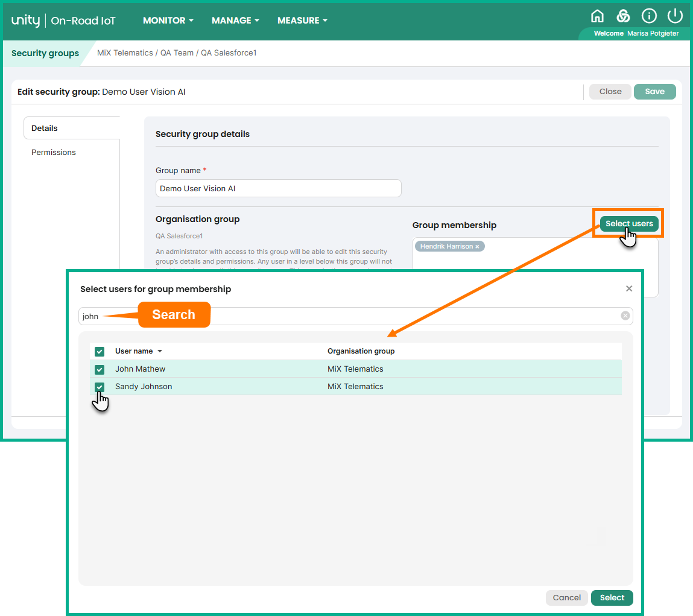The image size is (693, 616).
Task: Click the Group name input field
Action: (x=279, y=188)
